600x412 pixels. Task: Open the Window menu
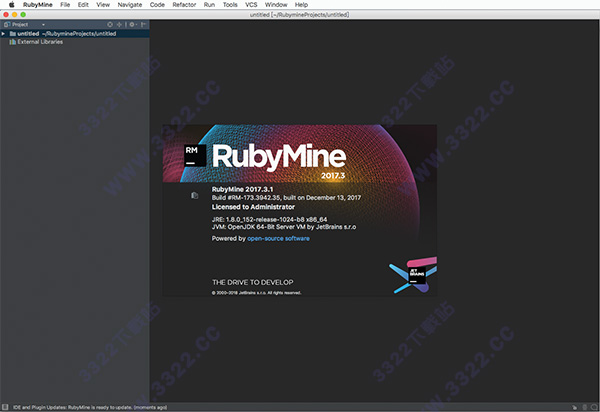coord(276,5)
